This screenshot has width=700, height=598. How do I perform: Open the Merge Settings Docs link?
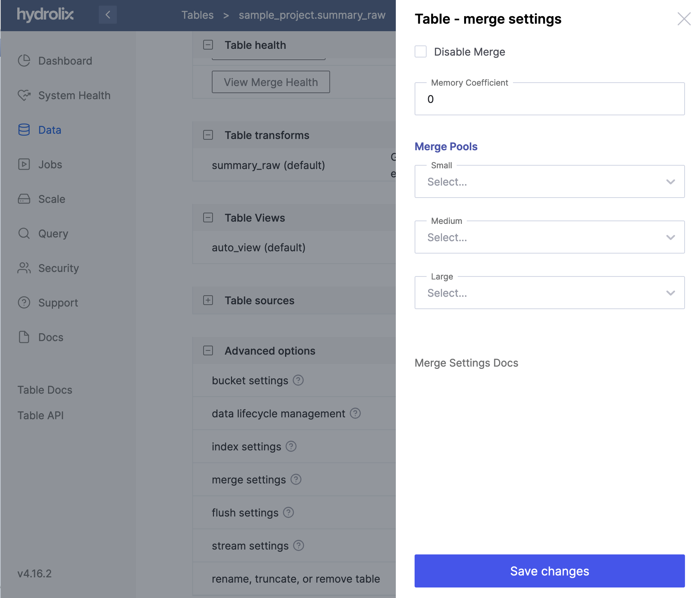(x=466, y=363)
